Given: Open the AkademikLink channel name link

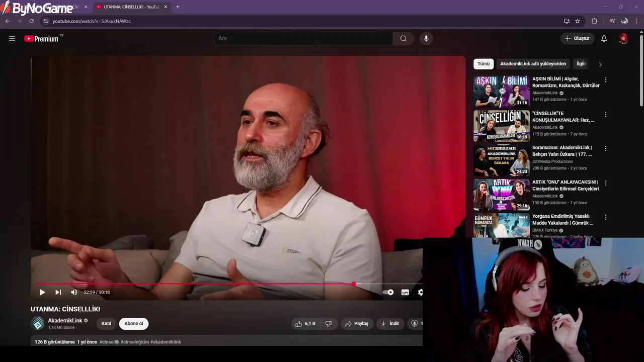Looking at the screenshot, I should tap(65, 321).
